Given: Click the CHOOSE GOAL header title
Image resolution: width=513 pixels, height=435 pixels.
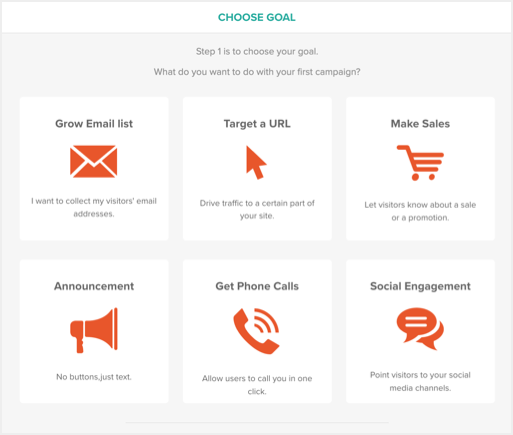Looking at the screenshot, I should 257,17.
